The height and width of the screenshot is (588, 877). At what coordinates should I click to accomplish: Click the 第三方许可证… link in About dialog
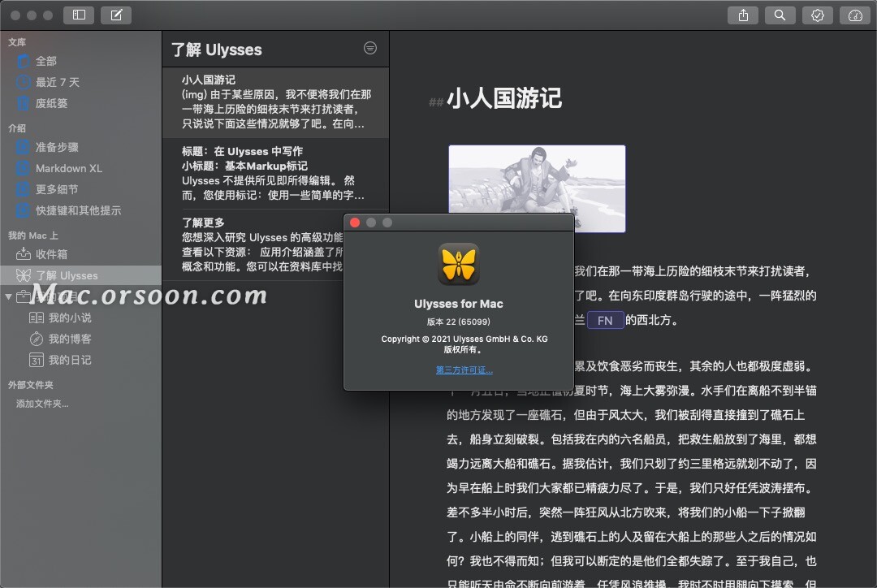tap(464, 370)
